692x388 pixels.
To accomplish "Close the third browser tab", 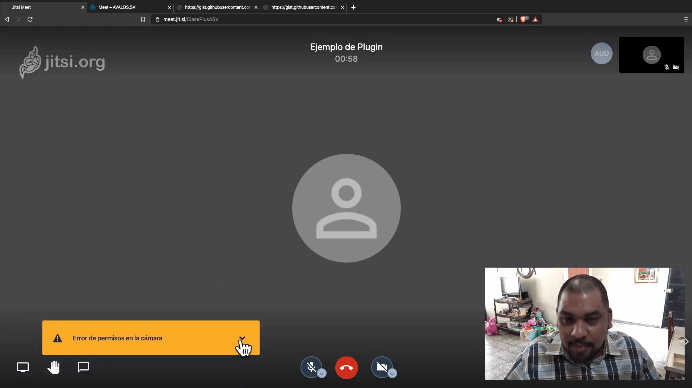I will [x=256, y=8].
